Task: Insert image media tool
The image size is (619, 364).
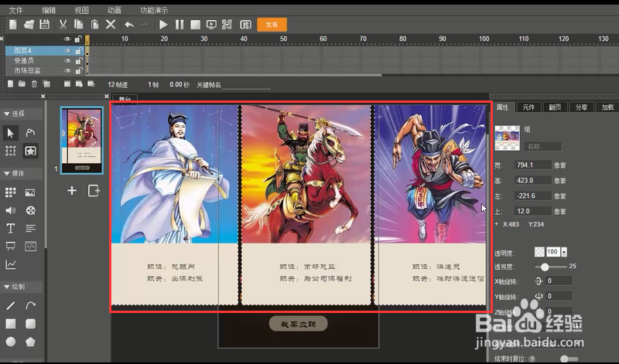Action: point(30,192)
